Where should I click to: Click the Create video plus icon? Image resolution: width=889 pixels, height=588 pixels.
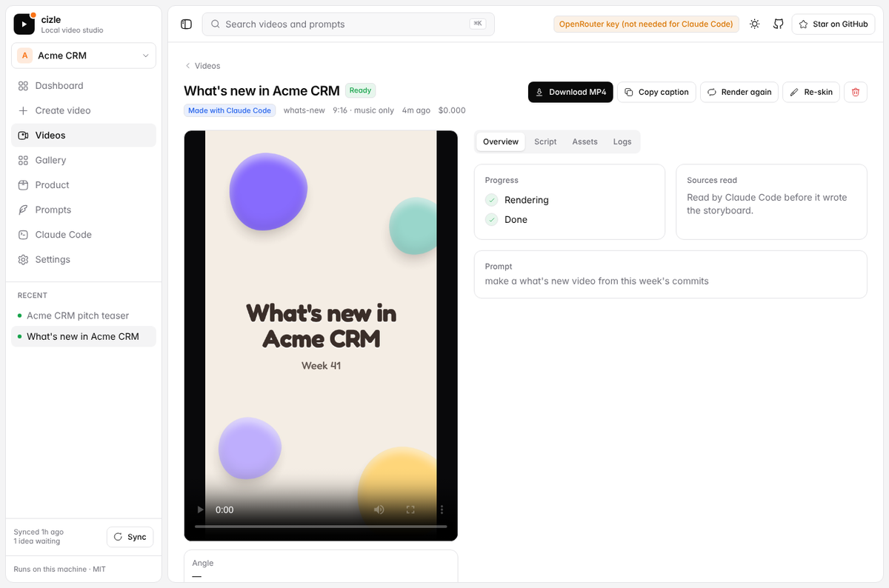click(x=24, y=110)
